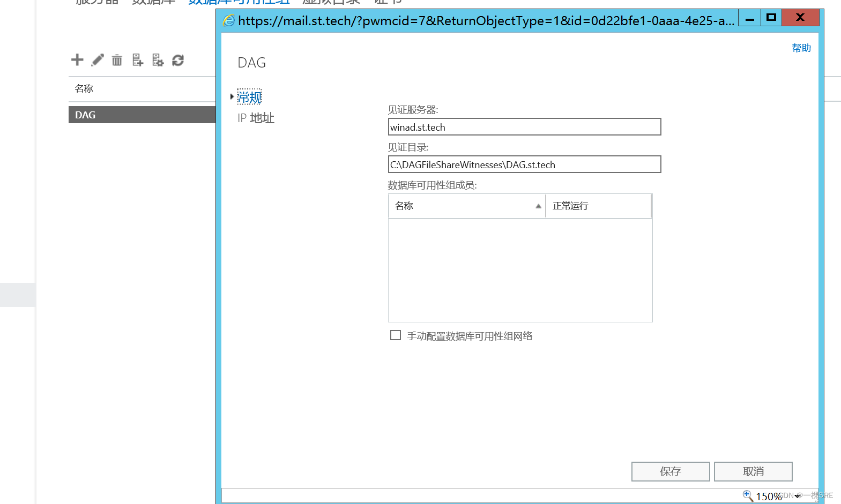Click the empty DAG members list area
This screenshot has width=841, height=504.
520,270
